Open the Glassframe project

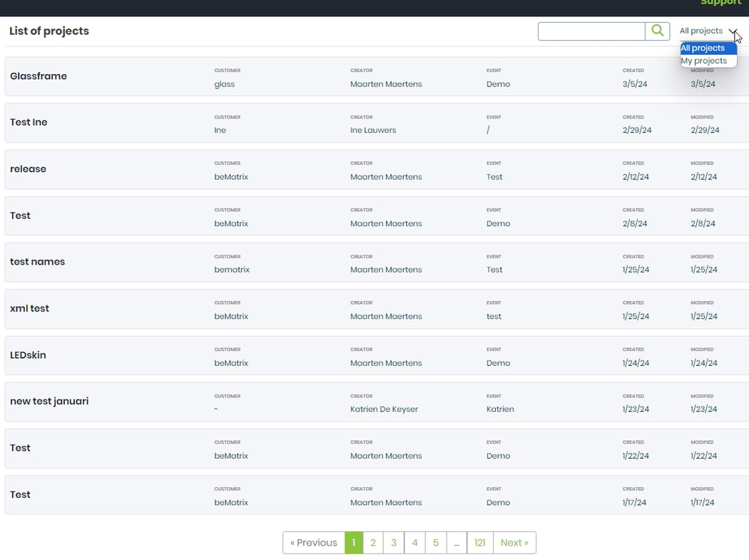coord(39,76)
